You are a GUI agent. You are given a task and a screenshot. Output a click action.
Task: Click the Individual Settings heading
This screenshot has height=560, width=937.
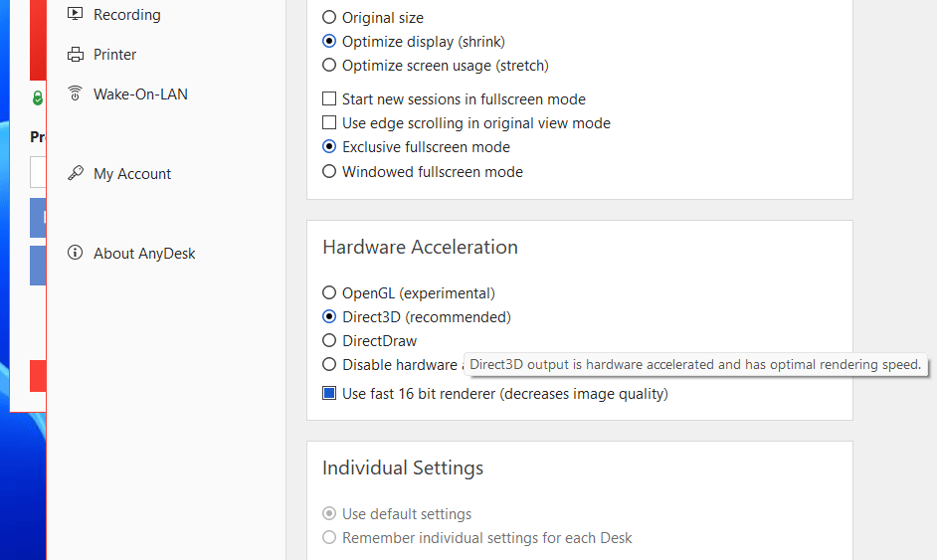pos(403,467)
